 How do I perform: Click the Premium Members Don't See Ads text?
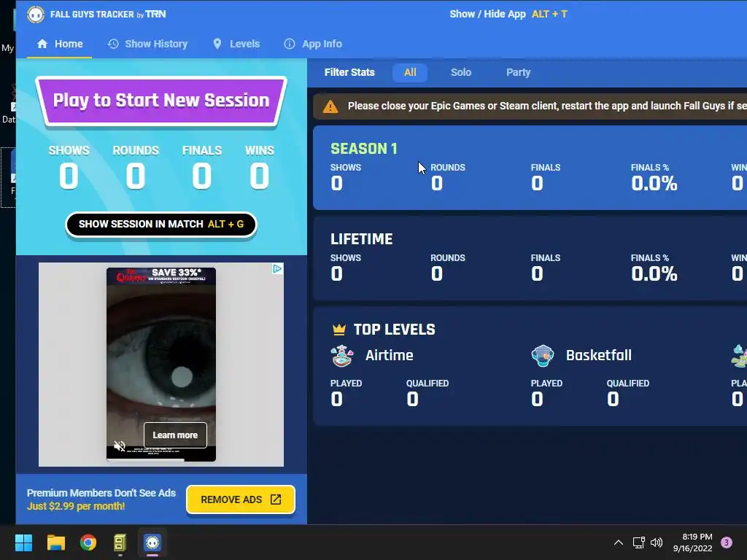(101, 493)
